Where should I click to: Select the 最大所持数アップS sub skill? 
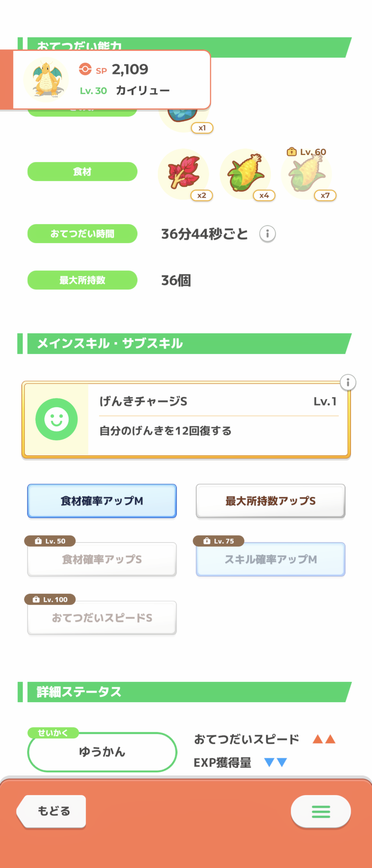point(270,501)
